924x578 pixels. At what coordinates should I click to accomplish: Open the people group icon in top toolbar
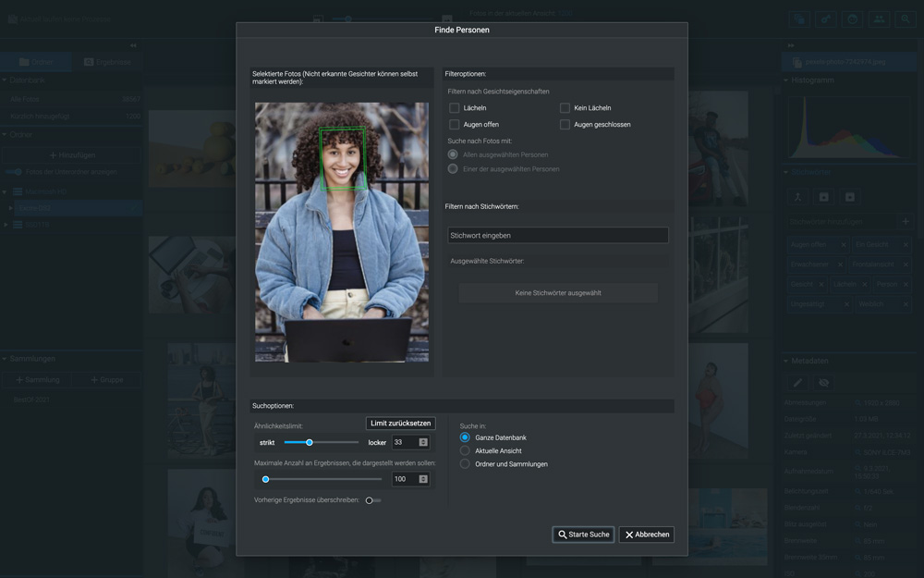pos(880,18)
